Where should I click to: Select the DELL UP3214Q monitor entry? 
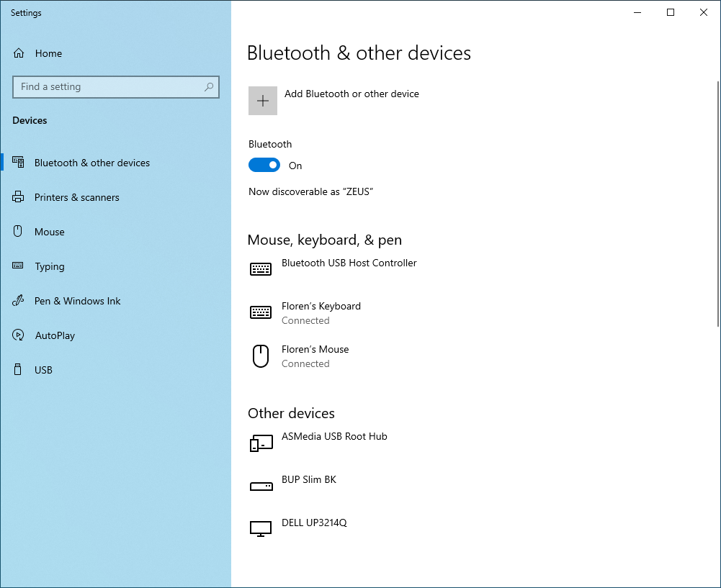pyautogui.click(x=313, y=523)
